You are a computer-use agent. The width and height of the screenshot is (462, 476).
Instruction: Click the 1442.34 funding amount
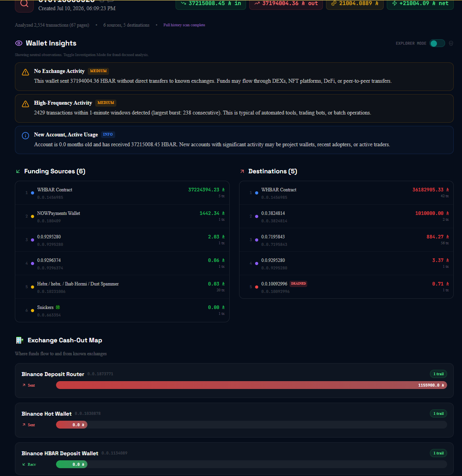pyautogui.click(x=212, y=213)
